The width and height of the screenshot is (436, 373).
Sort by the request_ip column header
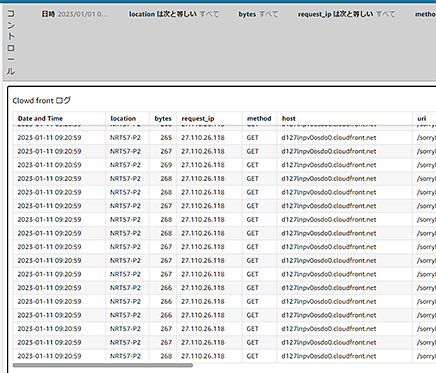click(x=198, y=118)
